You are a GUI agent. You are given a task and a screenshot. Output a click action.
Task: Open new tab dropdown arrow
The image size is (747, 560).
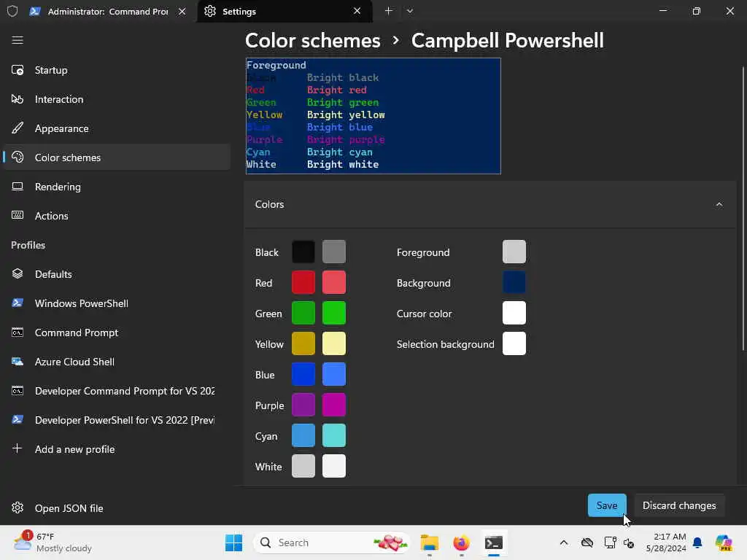pyautogui.click(x=410, y=10)
